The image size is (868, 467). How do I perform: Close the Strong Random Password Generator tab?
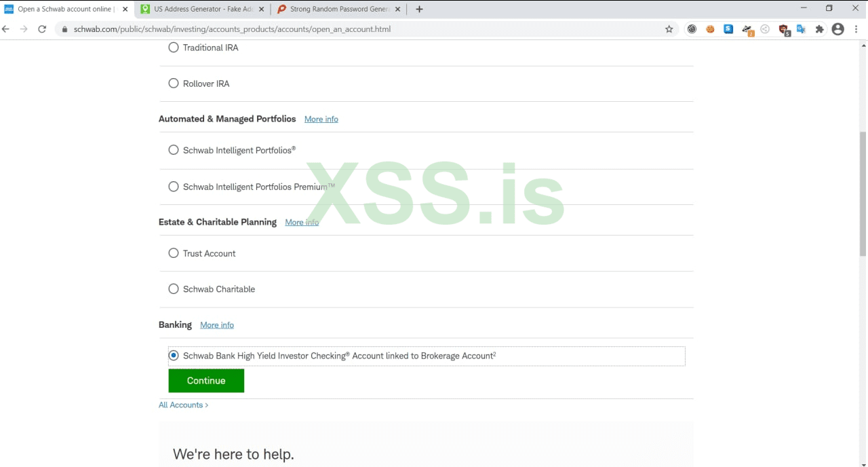point(397,10)
